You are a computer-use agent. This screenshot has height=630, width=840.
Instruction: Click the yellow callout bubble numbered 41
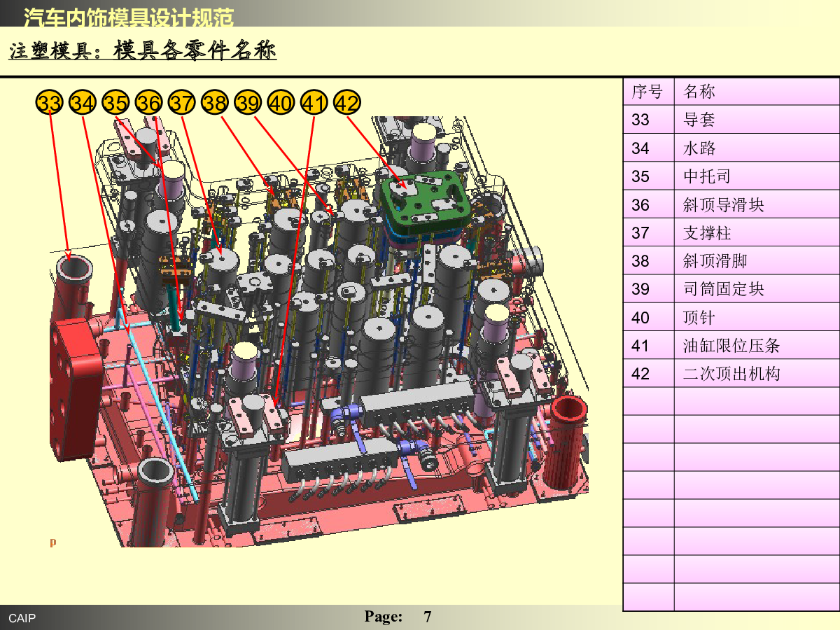[314, 104]
